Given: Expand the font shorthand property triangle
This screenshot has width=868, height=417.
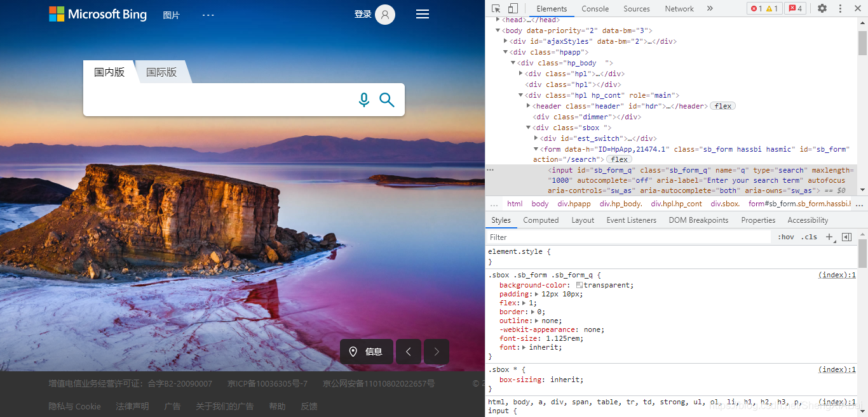Looking at the screenshot, I should 524,348.
